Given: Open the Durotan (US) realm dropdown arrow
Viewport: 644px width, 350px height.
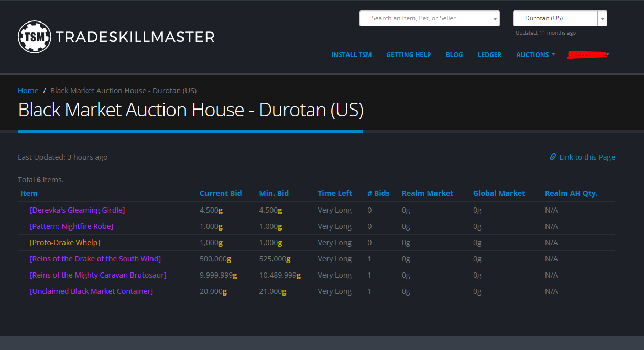Looking at the screenshot, I should coord(603,18).
